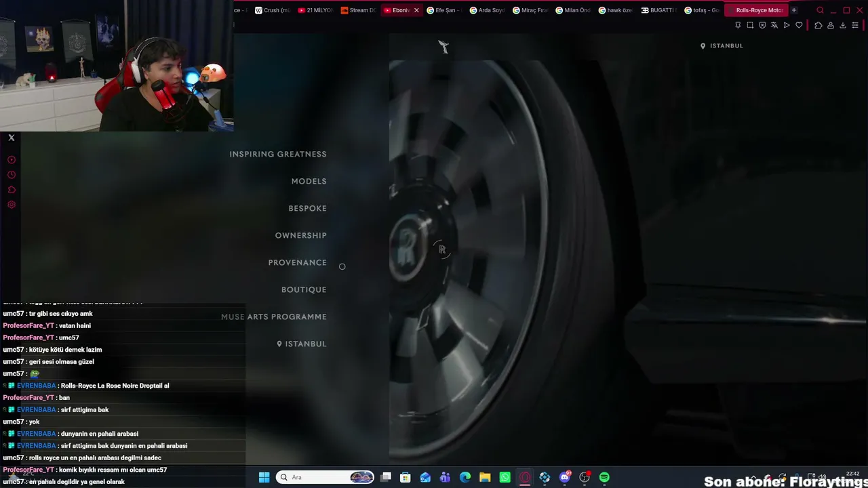
Task: Open the Windows Start menu
Action: coord(264,477)
